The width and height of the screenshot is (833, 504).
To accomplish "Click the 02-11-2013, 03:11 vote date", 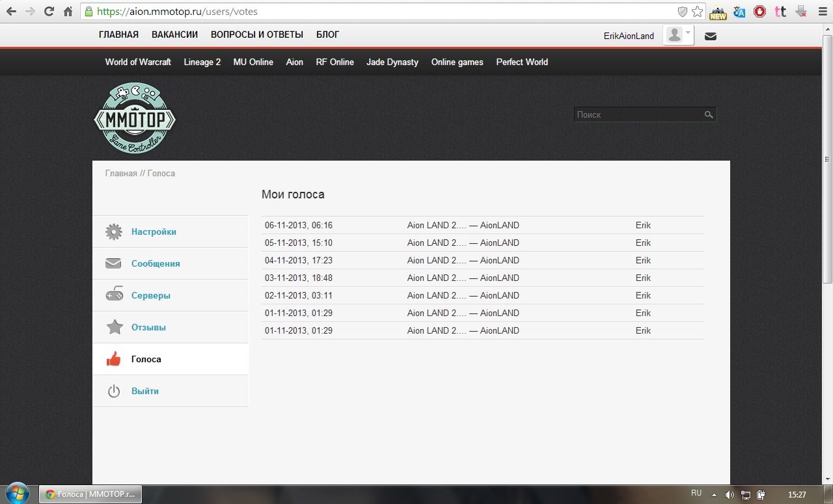I will pyautogui.click(x=299, y=295).
